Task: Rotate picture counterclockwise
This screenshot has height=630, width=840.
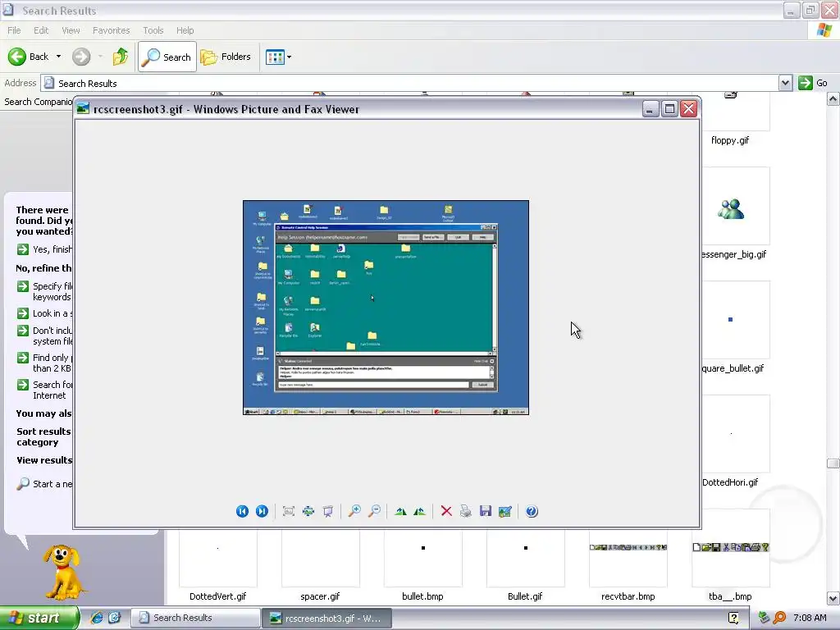Action: 419,511
